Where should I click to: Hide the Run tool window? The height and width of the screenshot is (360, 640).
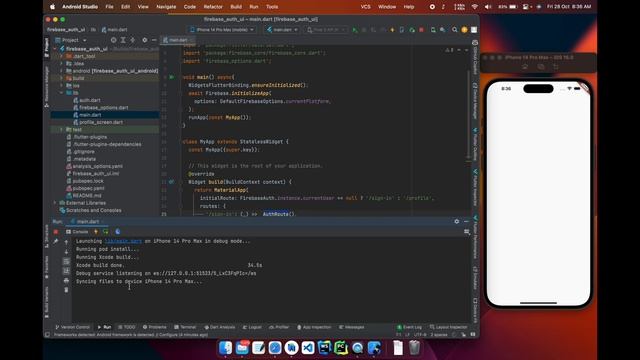[466, 221]
